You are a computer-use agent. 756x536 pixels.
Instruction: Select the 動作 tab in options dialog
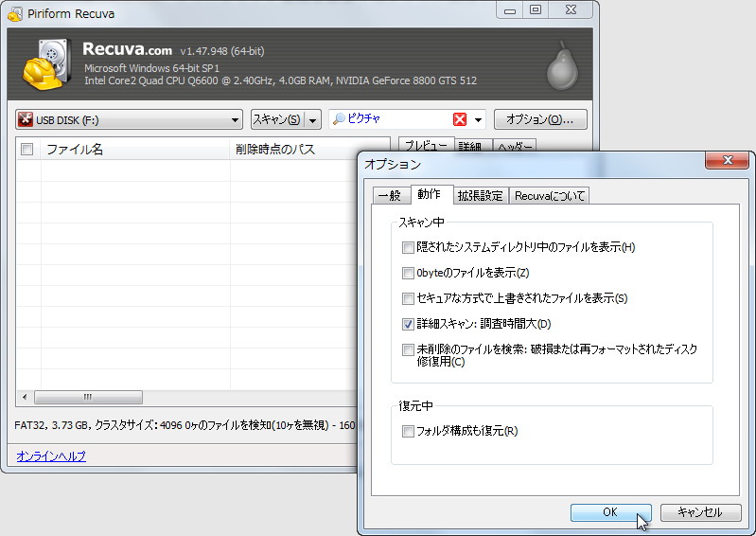tap(431, 194)
